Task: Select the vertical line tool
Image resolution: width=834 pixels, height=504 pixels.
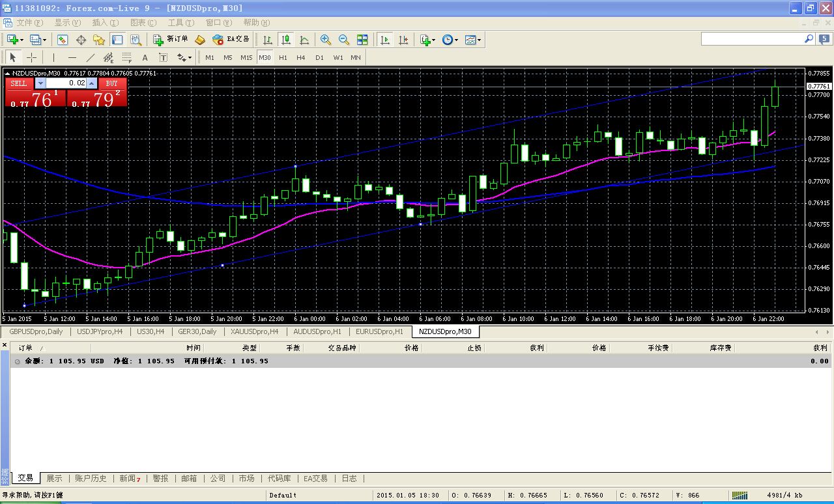Action: pyautogui.click(x=54, y=57)
